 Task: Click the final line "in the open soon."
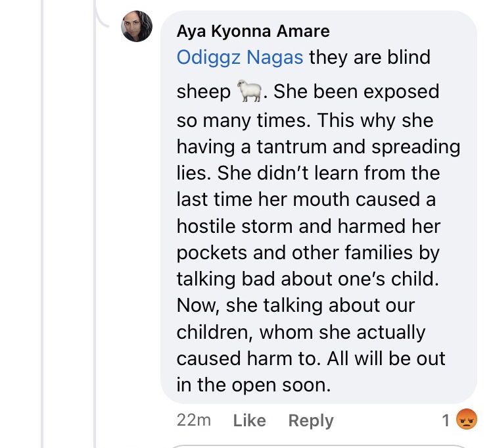[x=253, y=385]
